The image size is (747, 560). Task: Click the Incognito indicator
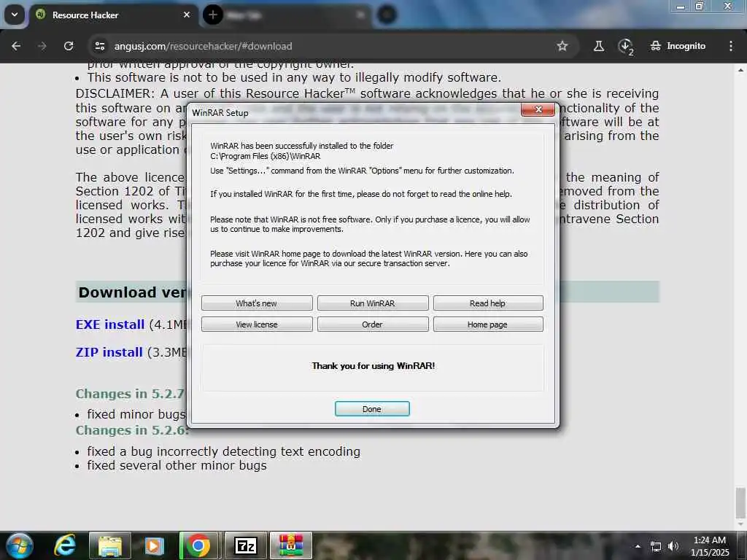coord(678,46)
